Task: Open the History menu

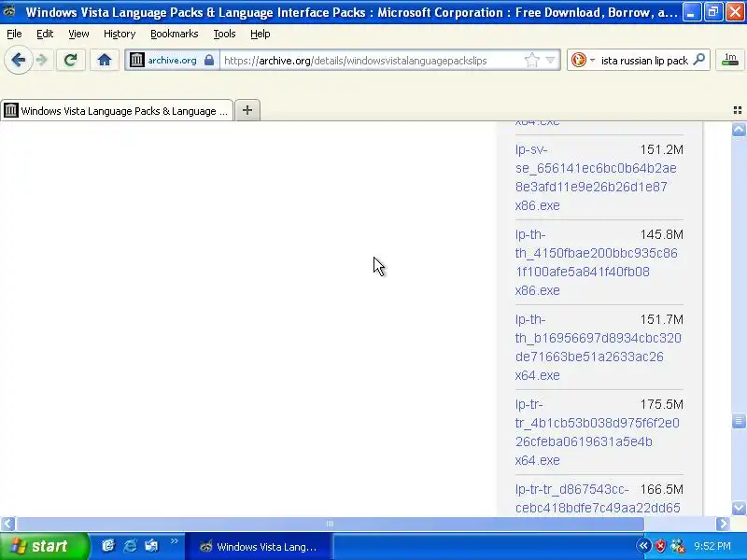Action: point(120,34)
